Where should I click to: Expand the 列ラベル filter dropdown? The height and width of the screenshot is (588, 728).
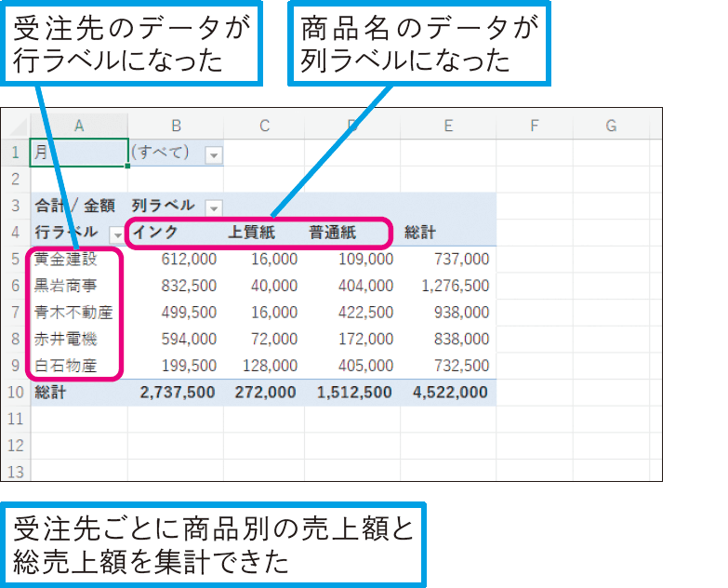click(x=214, y=207)
